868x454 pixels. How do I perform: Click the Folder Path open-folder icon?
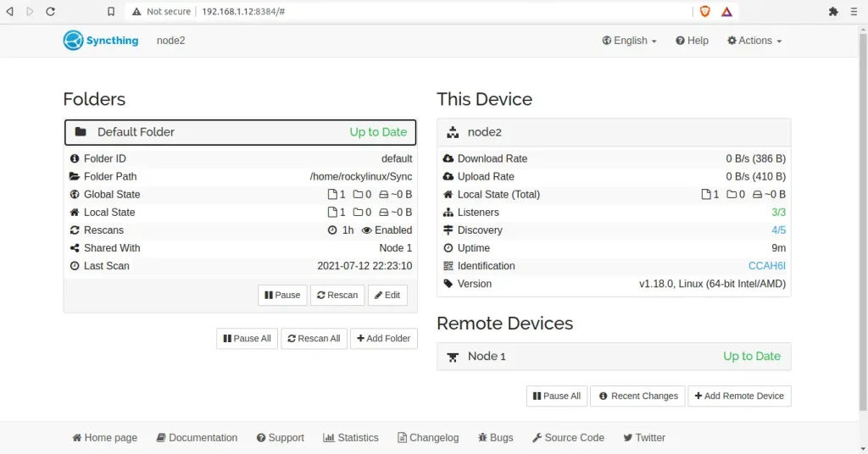point(75,176)
